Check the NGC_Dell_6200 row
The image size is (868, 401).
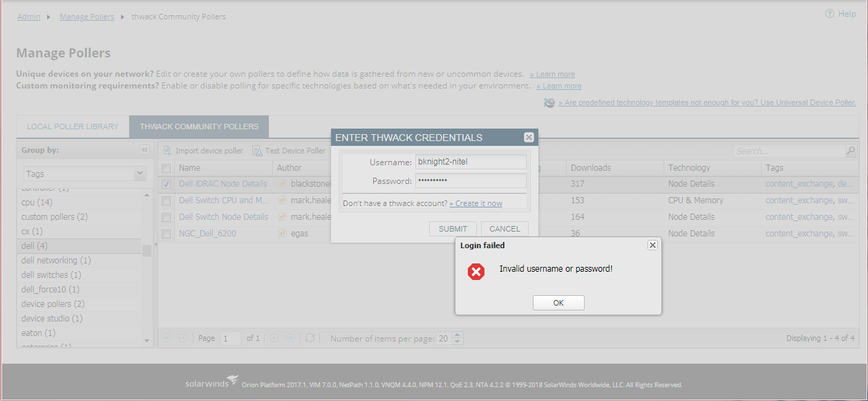tap(166, 234)
